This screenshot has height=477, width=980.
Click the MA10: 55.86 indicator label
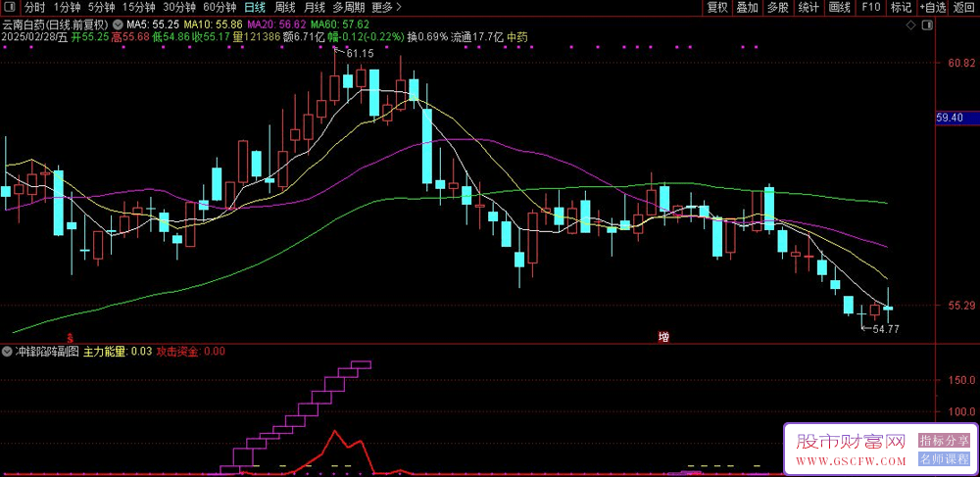coord(213,24)
